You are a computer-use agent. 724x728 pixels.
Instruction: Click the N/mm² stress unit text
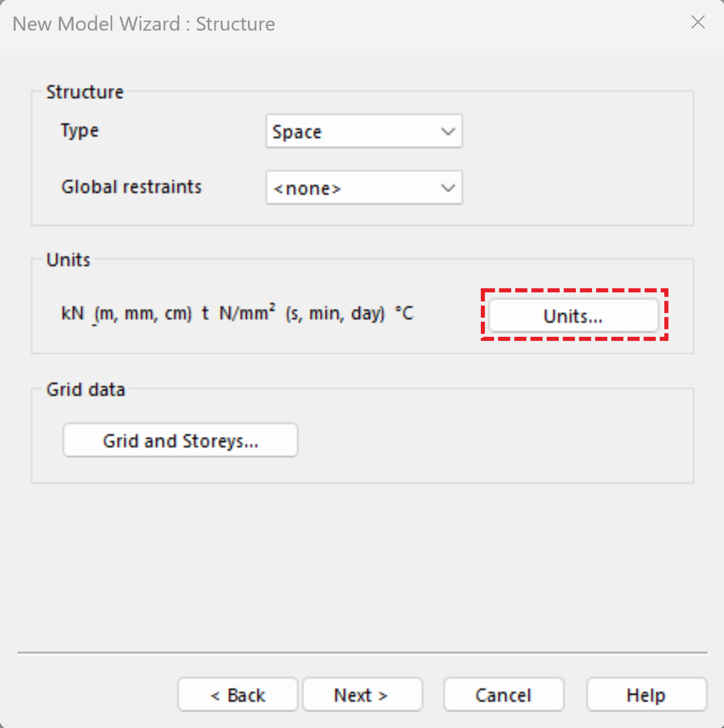[x=247, y=313]
